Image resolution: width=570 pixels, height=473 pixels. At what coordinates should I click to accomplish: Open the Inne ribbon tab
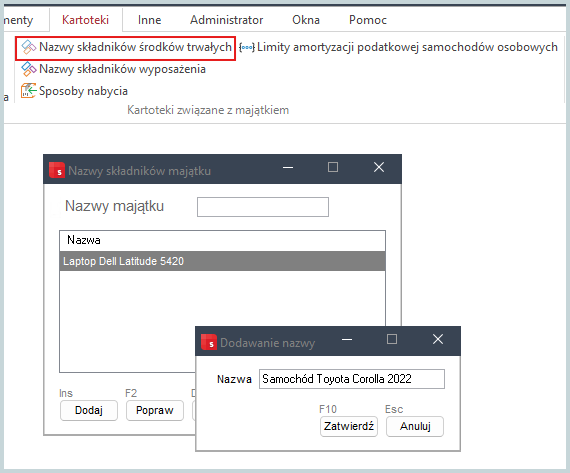point(149,20)
